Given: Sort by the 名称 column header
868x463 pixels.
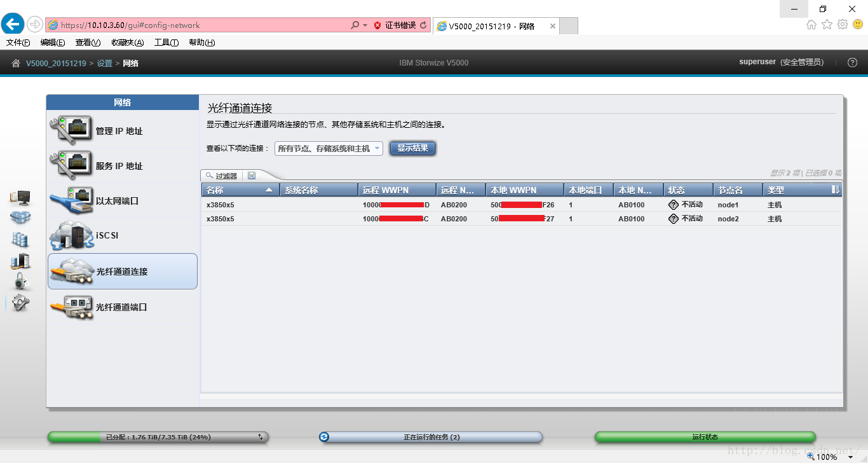Looking at the screenshot, I should [241, 190].
